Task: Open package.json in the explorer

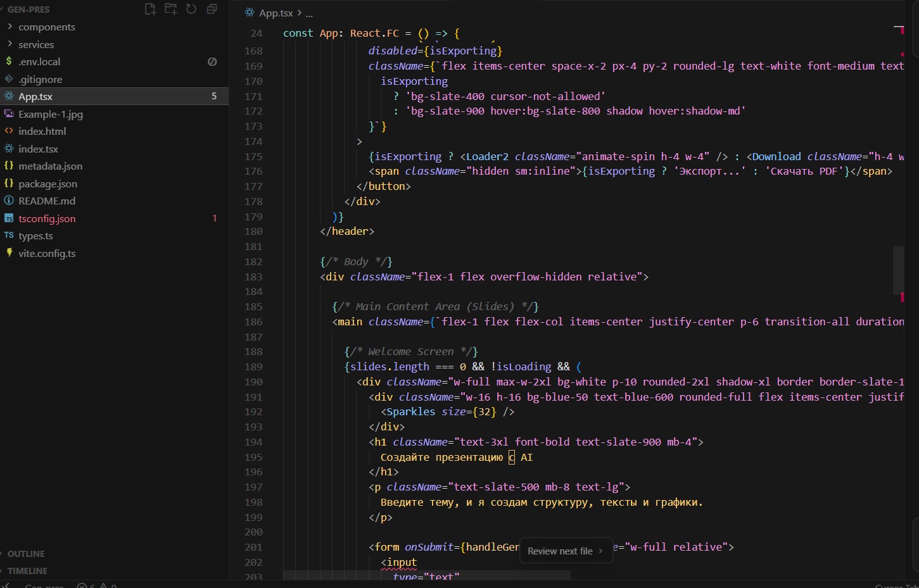Action: tap(48, 184)
